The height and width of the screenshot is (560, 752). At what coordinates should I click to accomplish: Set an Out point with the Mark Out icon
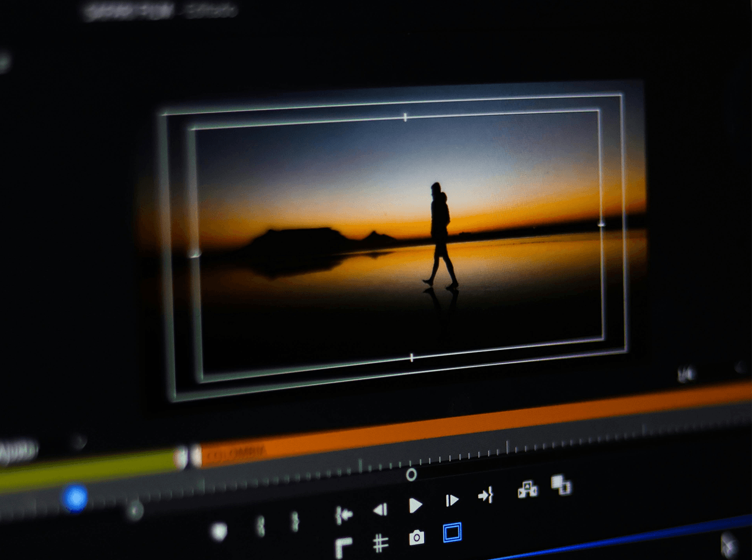tap(294, 520)
